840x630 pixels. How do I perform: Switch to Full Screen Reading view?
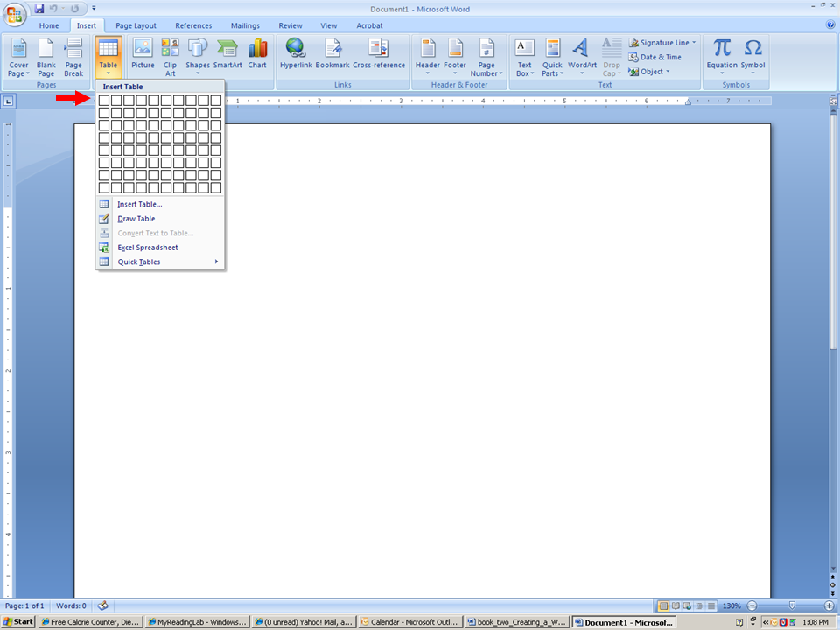(675, 605)
